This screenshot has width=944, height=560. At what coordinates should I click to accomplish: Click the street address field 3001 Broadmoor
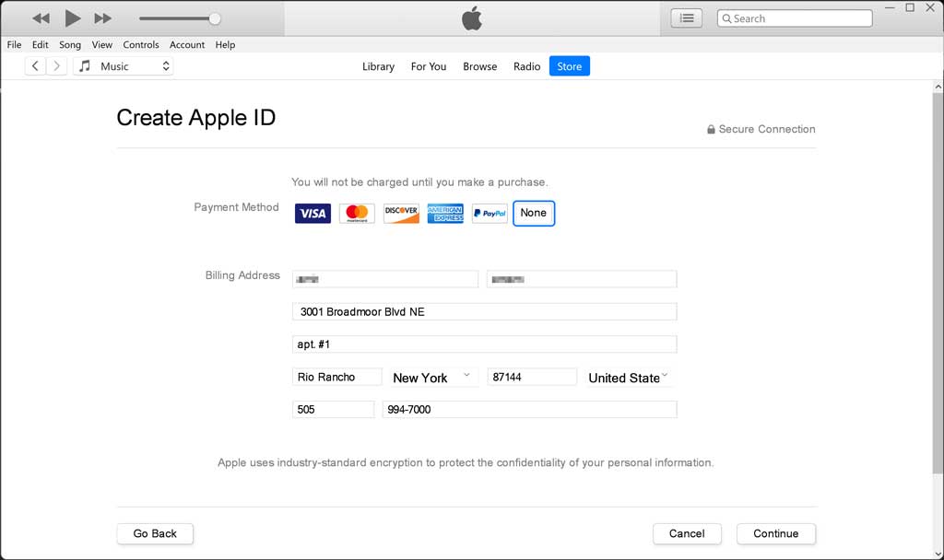pyautogui.click(x=485, y=311)
